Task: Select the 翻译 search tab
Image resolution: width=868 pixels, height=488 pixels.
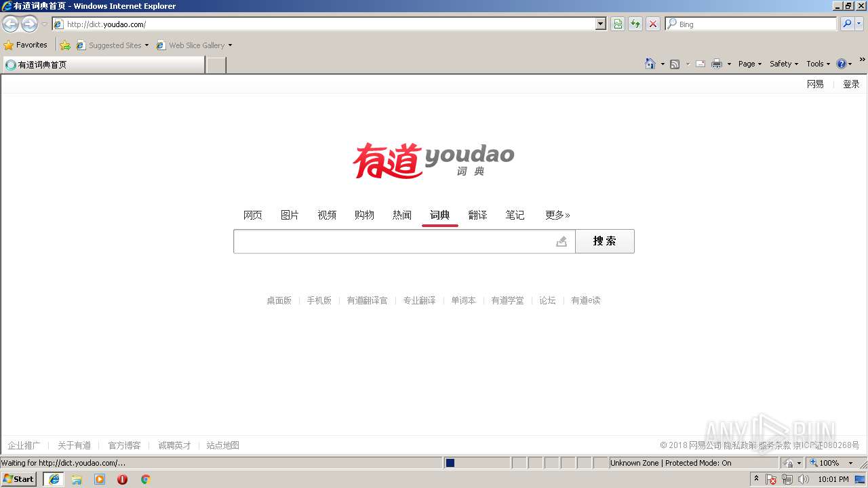Action: pos(477,215)
